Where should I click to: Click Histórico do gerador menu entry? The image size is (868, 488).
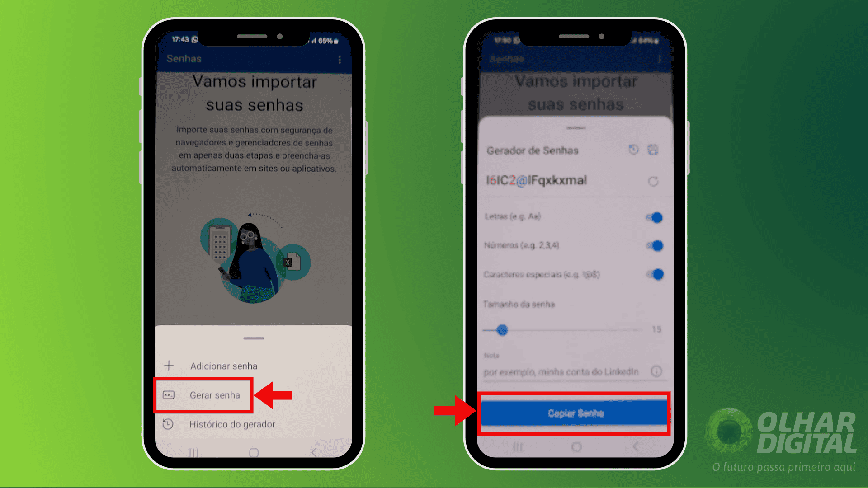(232, 424)
